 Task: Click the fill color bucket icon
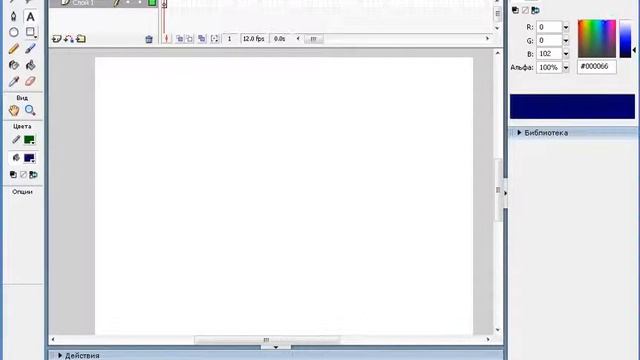pos(16,158)
